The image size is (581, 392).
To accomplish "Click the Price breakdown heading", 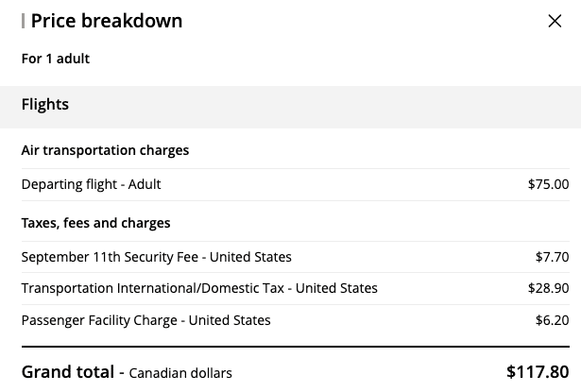I will (107, 21).
